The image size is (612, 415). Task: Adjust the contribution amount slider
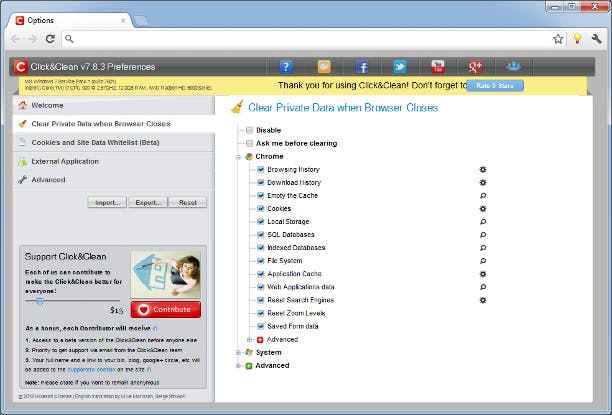[x=40, y=301]
